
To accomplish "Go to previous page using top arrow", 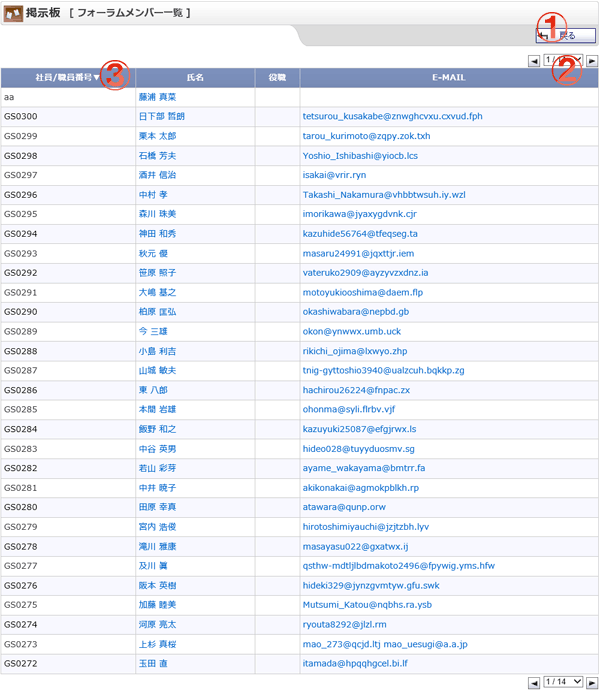I will (x=534, y=61).
